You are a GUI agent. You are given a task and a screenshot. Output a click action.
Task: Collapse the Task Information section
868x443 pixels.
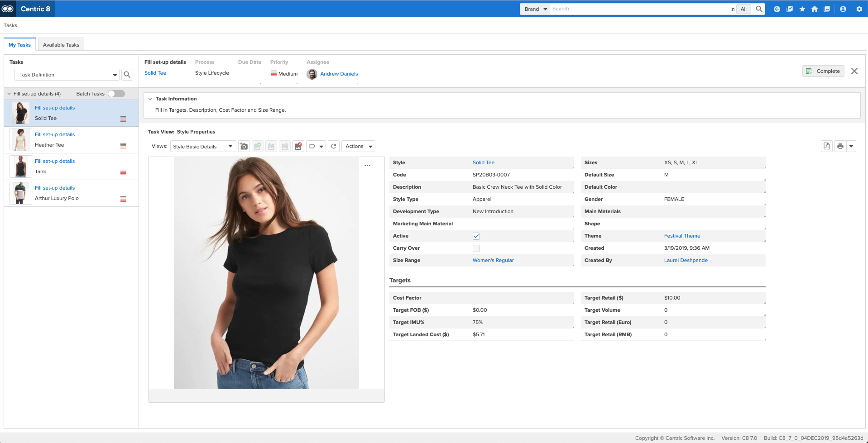click(150, 99)
